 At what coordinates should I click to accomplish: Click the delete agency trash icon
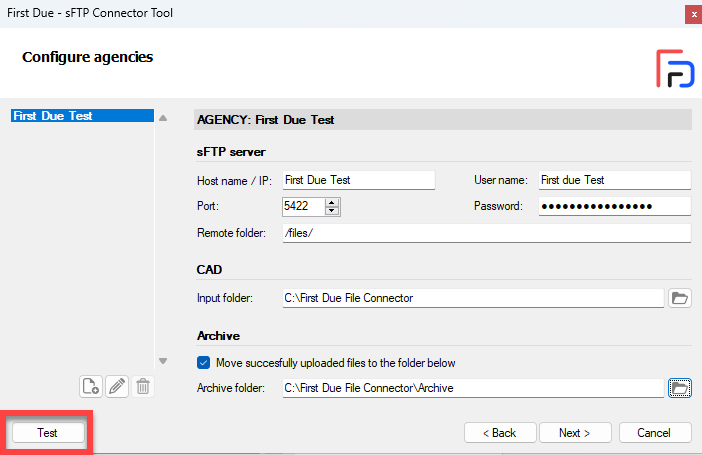tap(143, 386)
